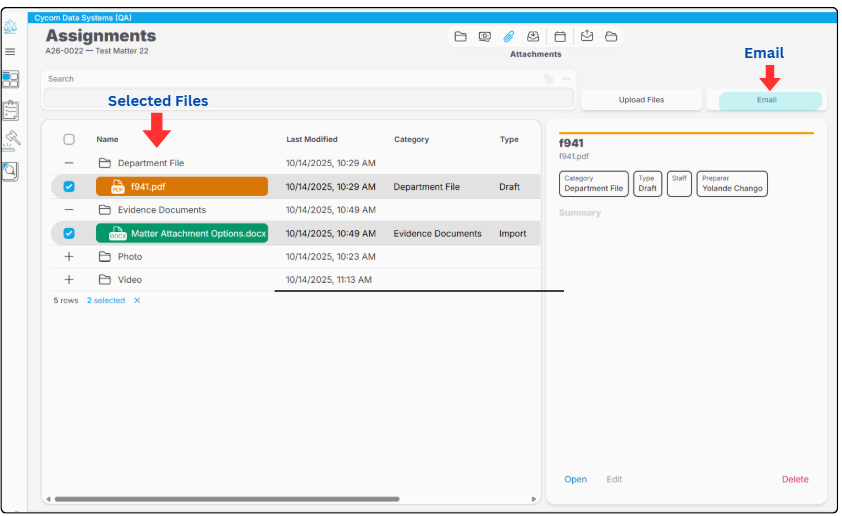Click the 'A26-0022 — Test Matter 22' subtitle
Screen dimensions: 842x516
[x=97, y=51]
